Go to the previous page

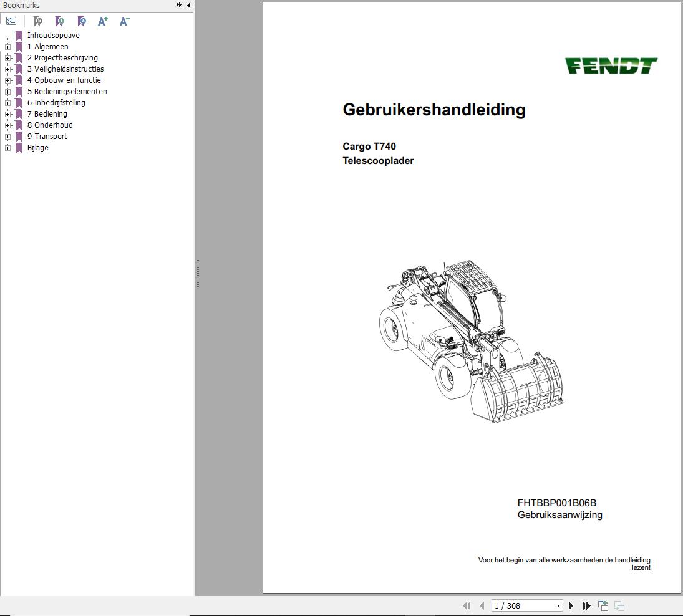point(482,605)
